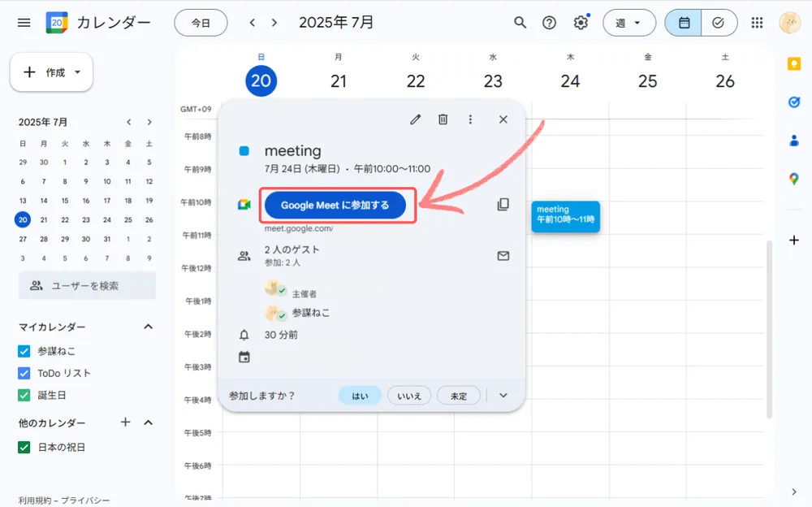Open calendar search magnifier
The width and height of the screenshot is (812, 507).
point(520,23)
